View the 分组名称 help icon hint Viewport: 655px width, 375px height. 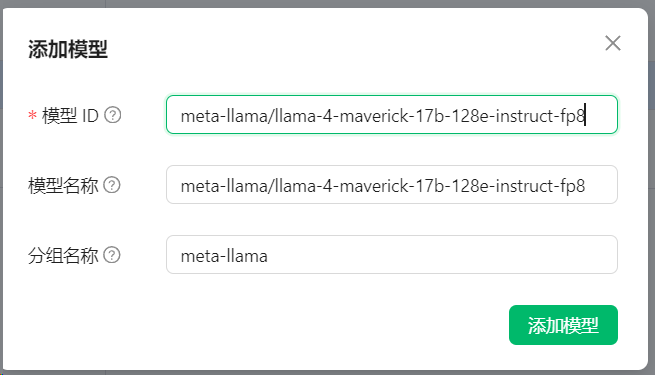(112, 255)
